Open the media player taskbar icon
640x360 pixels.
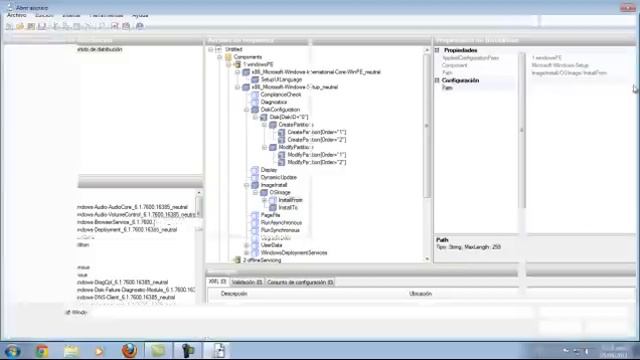99,351
